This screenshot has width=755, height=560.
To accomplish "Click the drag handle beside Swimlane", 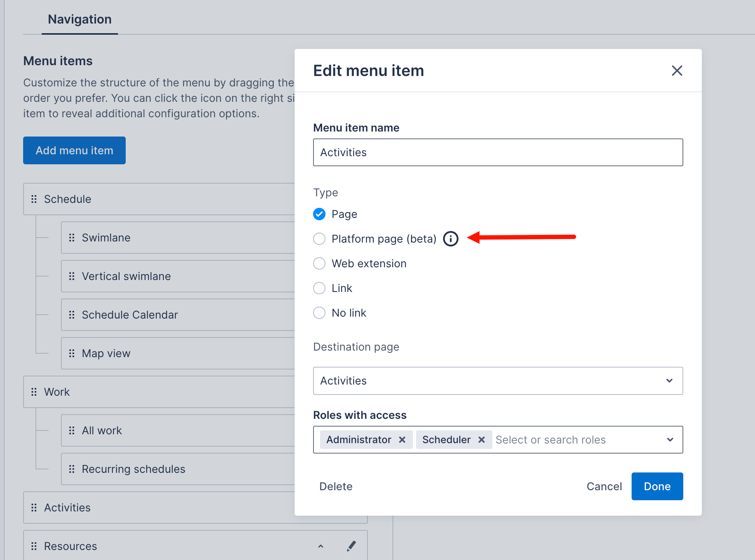I will pyautogui.click(x=72, y=238).
